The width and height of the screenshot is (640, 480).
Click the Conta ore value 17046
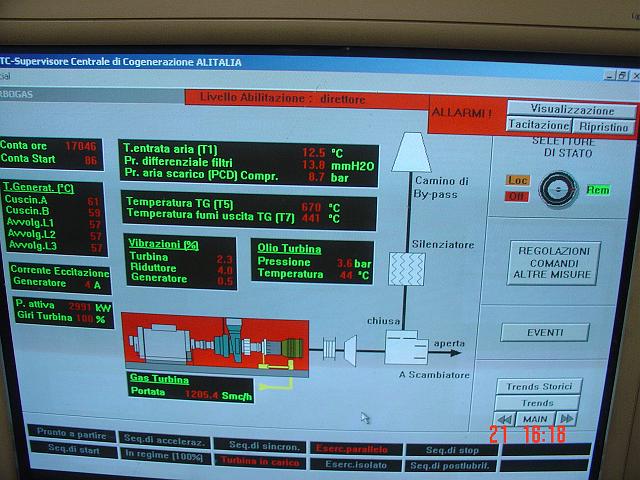pyautogui.click(x=81, y=146)
